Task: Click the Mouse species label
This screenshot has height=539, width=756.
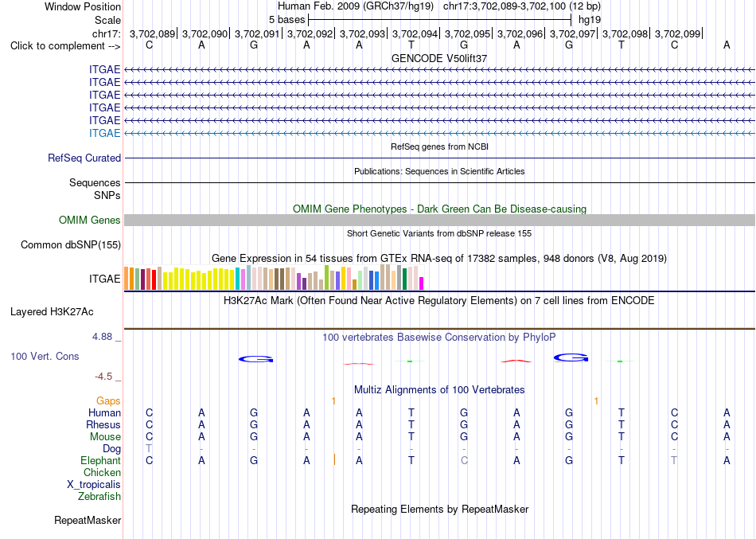Action: 105,437
